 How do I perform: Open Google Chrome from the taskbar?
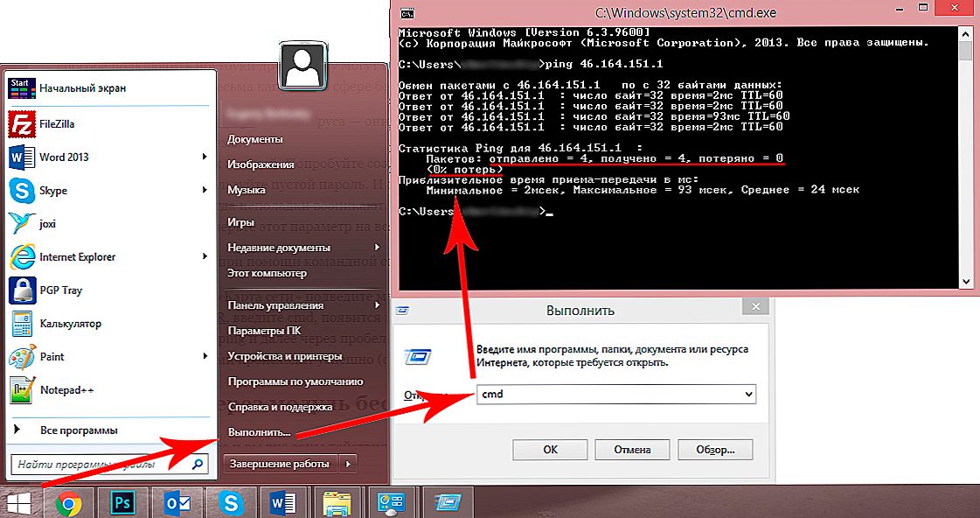(x=68, y=503)
